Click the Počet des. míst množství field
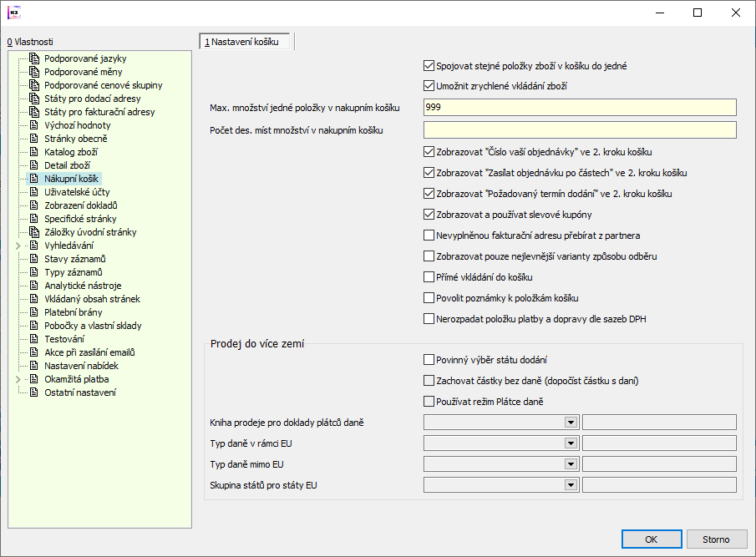Screen dimensions: 756x557 pyautogui.click(x=580, y=130)
